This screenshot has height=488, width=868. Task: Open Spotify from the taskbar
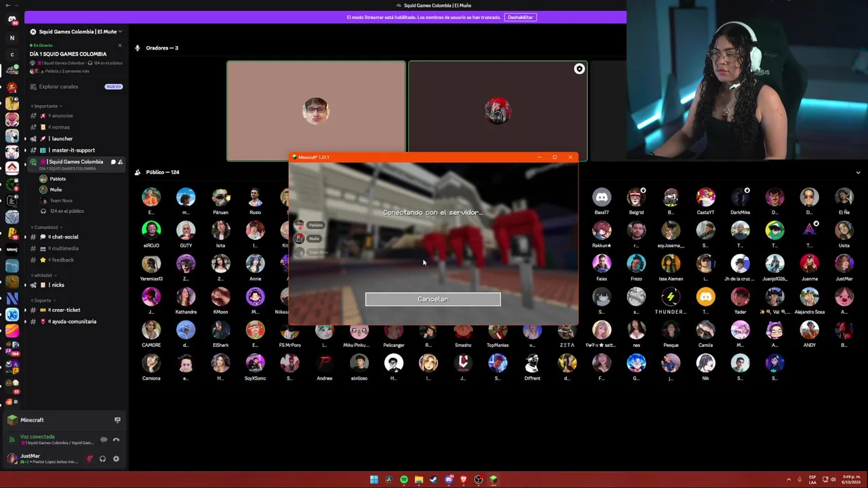point(404,480)
